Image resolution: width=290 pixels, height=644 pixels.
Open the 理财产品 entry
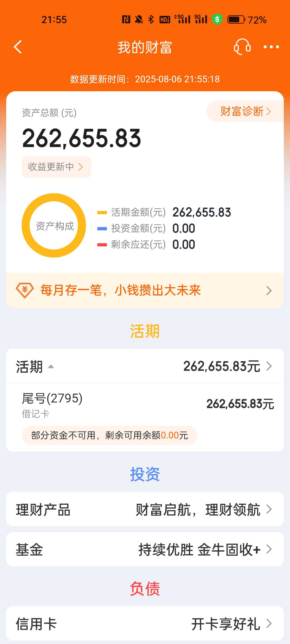pos(145,509)
